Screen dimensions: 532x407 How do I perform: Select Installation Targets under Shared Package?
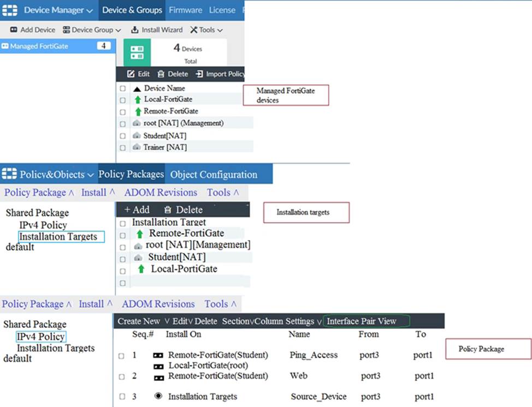pyautogui.click(x=58, y=237)
